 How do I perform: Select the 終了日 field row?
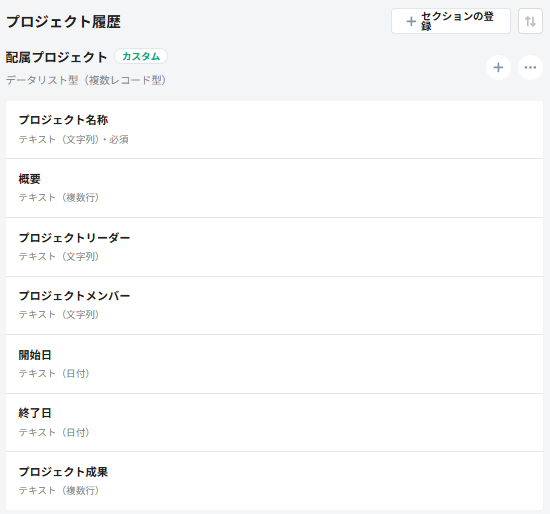(x=274, y=422)
